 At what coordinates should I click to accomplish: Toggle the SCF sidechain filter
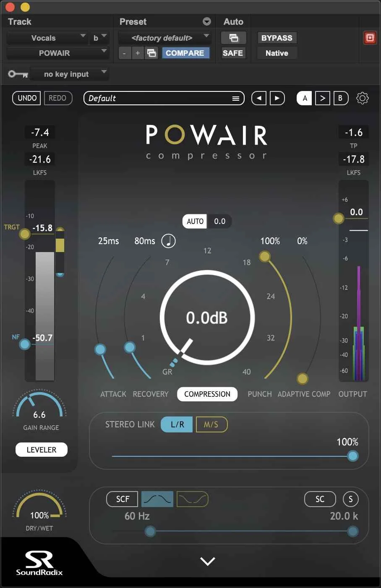[x=123, y=499]
